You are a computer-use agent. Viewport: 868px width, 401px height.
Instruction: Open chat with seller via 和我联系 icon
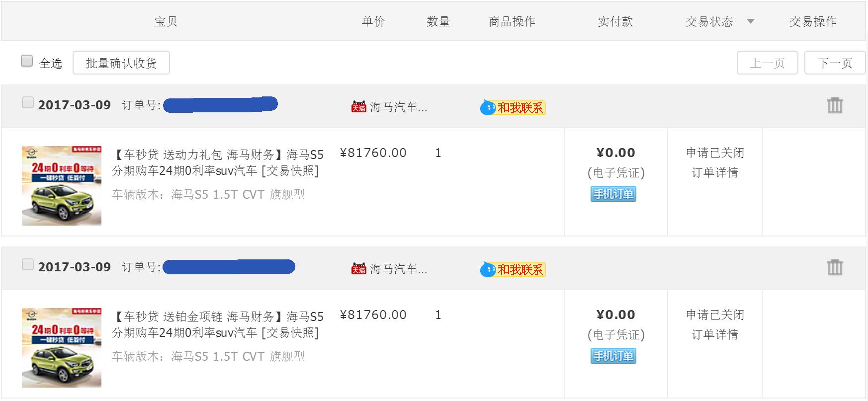pyautogui.click(x=512, y=107)
